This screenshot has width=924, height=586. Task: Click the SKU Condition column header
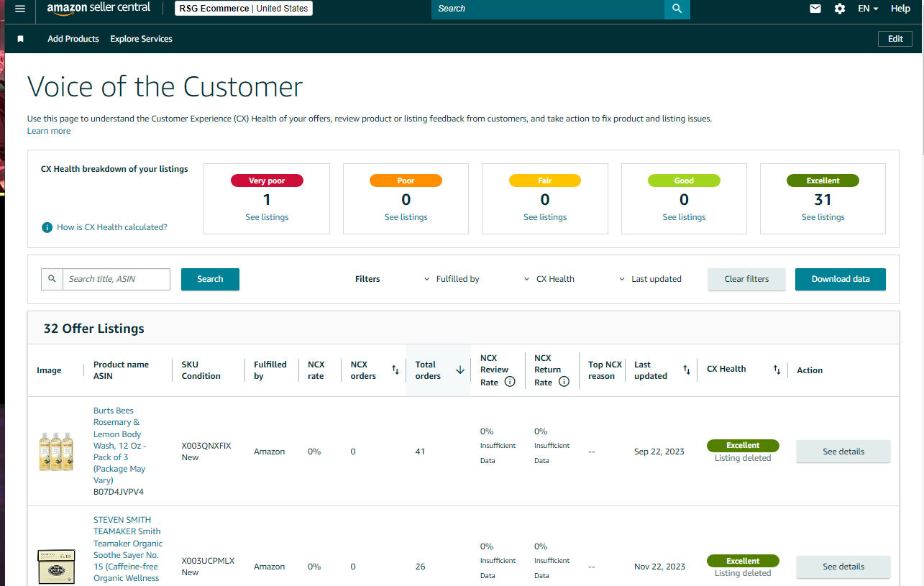201,370
